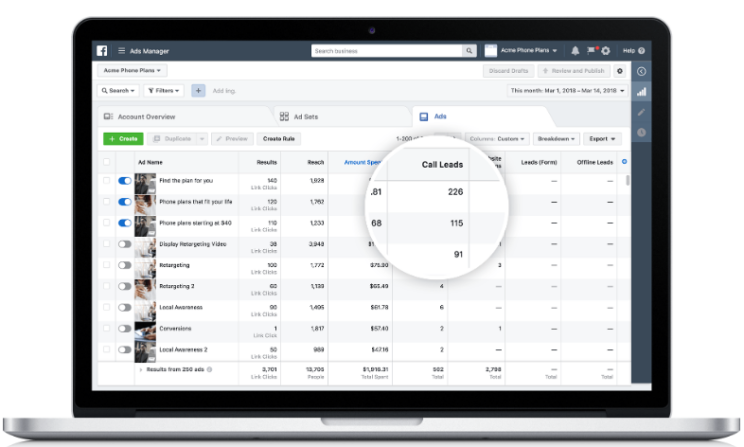
Task: Switch to the Ad Sets tab
Action: click(x=298, y=116)
